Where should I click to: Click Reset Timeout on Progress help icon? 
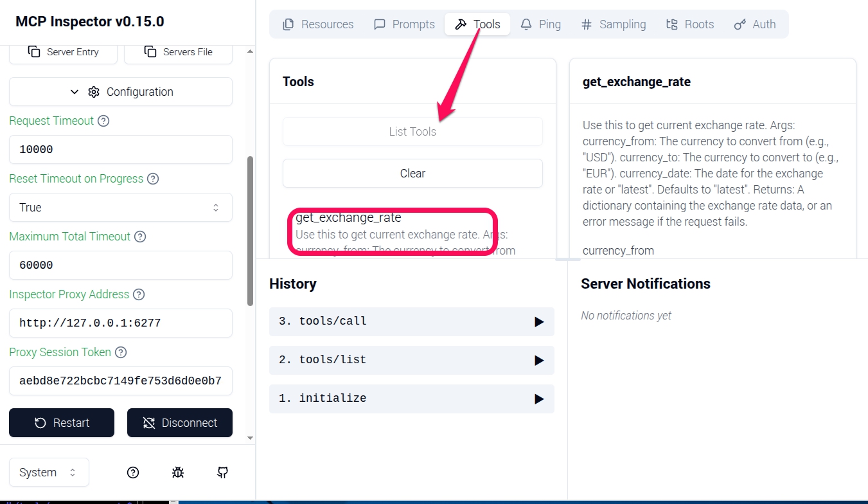tap(153, 179)
